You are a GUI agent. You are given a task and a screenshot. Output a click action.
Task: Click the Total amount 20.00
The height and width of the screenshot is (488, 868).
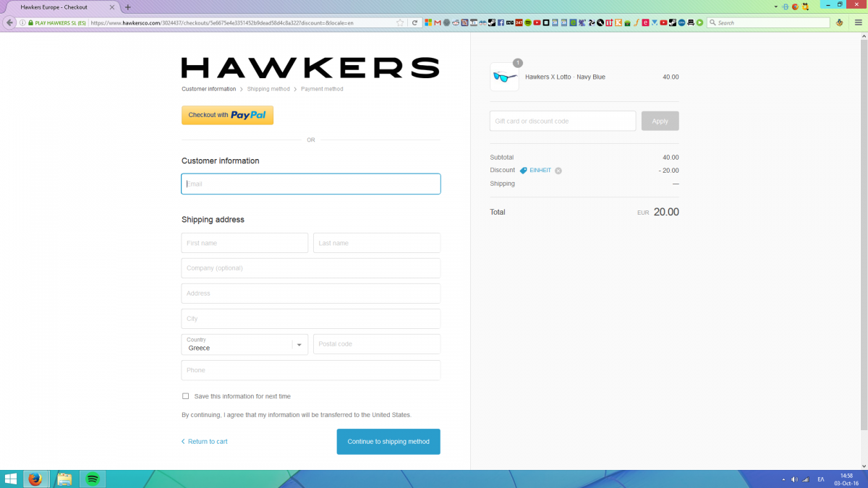tap(666, 212)
